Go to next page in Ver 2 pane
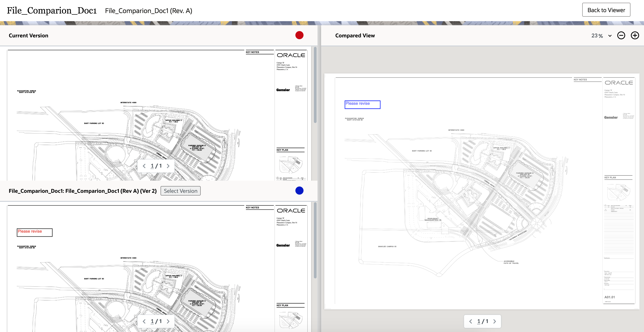The height and width of the screenshot is (332, 644). 168,321
